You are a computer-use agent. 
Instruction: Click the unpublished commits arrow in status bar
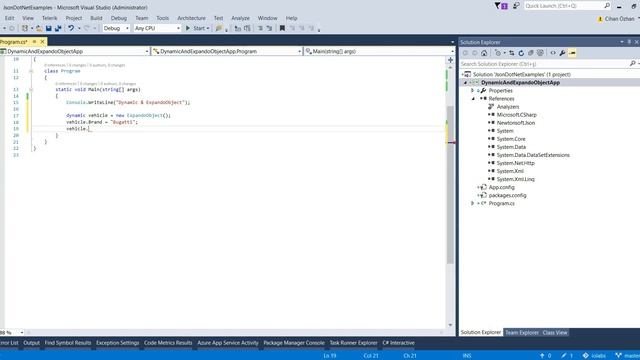542,356
